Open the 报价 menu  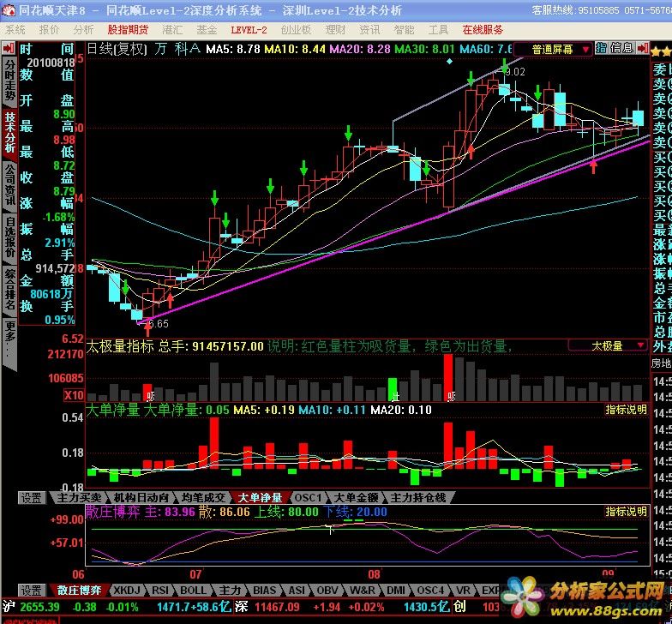tap(49, 29)
